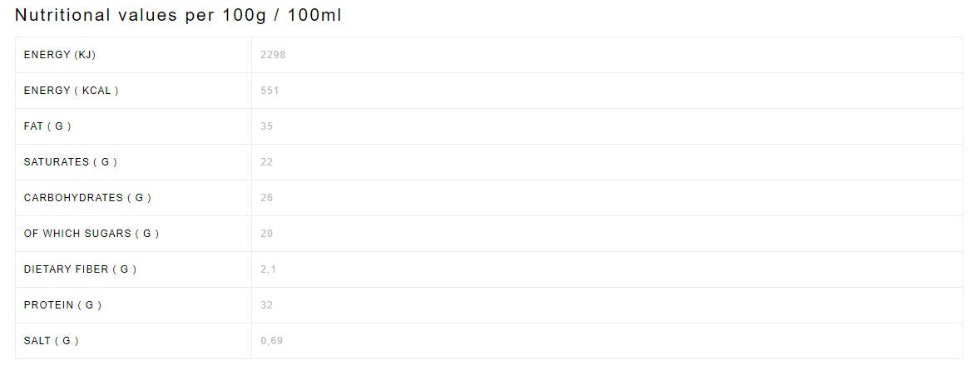Screen dimensions: 980x380
Task: Select the SALT ( G ) label
Action: tap(52, 341)
